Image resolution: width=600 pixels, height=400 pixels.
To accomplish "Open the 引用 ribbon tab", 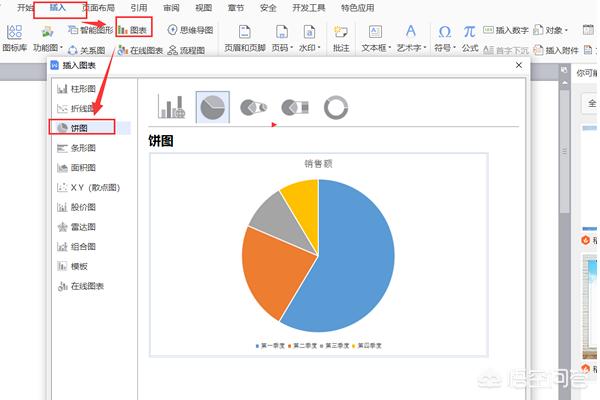I will coord(139,8).
